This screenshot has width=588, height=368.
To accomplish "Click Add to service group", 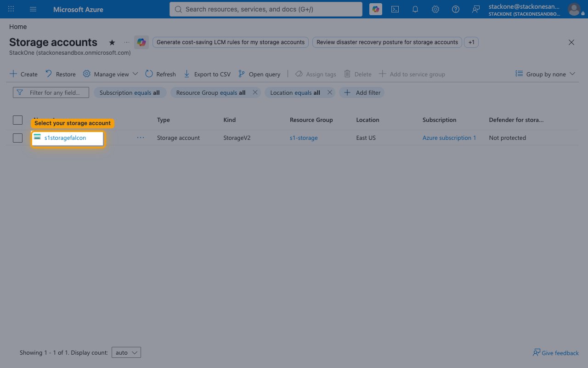I will click(x=412, y=74).
